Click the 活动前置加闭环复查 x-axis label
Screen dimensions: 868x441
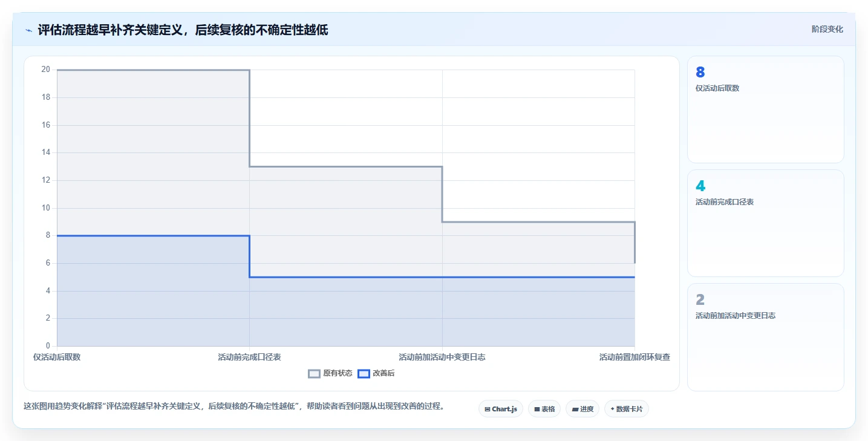click(635, 358)
